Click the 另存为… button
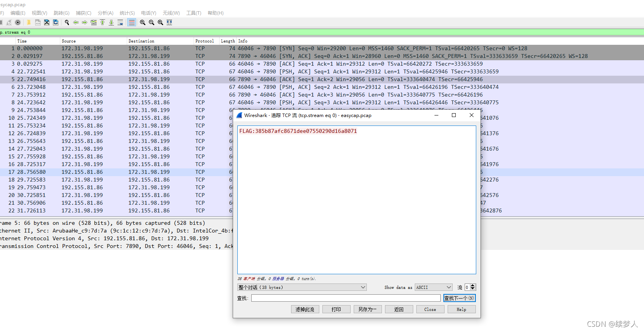644x331 pixels. tap(368, 309)
